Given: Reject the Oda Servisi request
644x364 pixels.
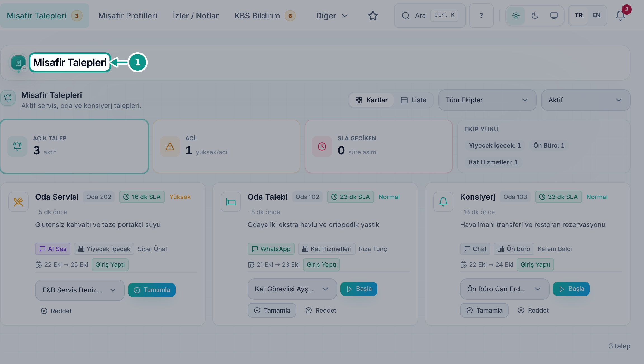Looking at the screenshot, I should tap(56, 311).
